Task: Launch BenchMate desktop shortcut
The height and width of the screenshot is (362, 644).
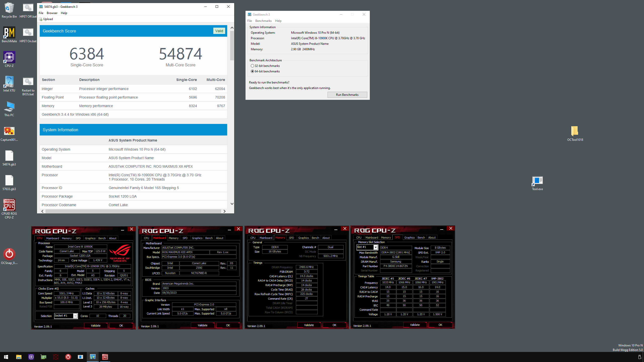Action: [9, 35]
